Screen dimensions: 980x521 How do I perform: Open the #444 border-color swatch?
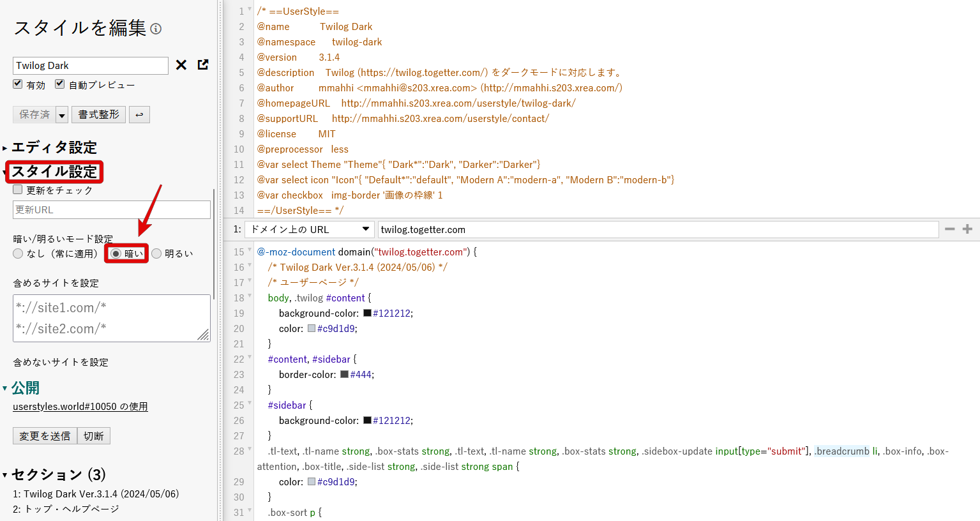coord(345,374)
